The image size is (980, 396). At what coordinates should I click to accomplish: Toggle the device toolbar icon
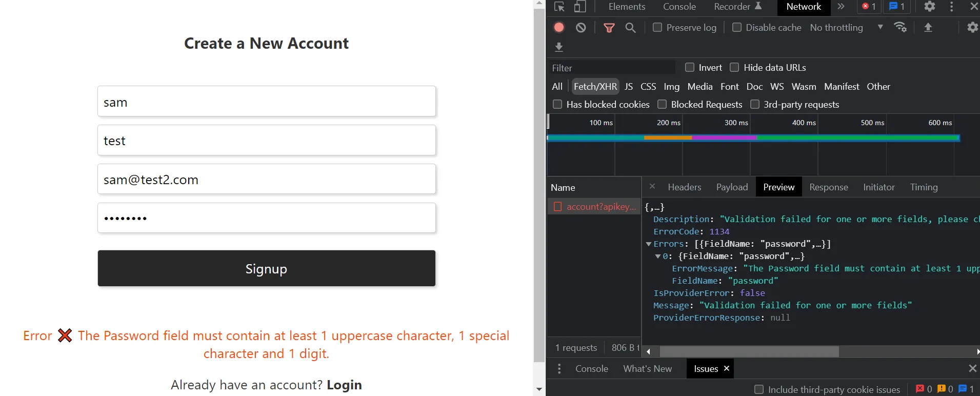coord(580,7)
